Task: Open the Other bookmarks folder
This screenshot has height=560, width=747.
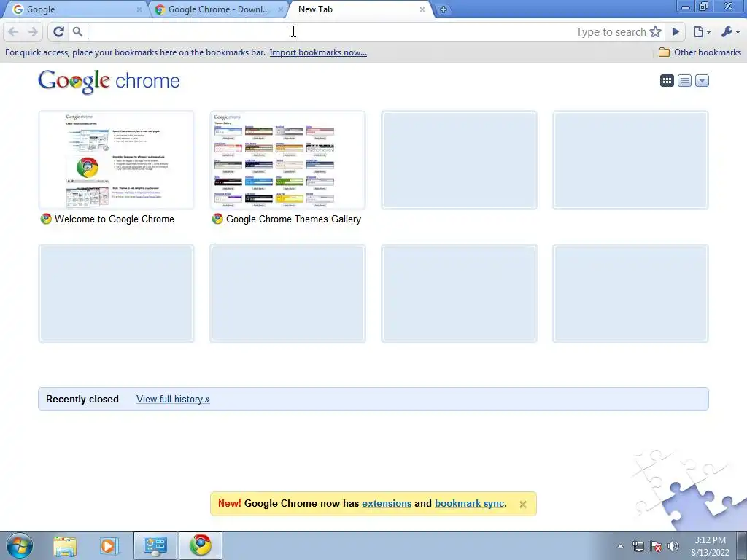Action: click(700, 52)
